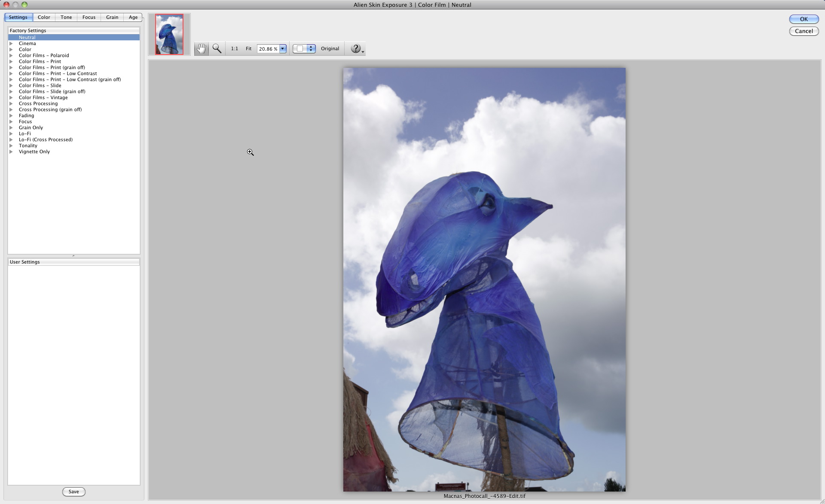The width and height of the screenshot is (825, 504).
Task: Open the Focus tab
Action: click(89, 17)
